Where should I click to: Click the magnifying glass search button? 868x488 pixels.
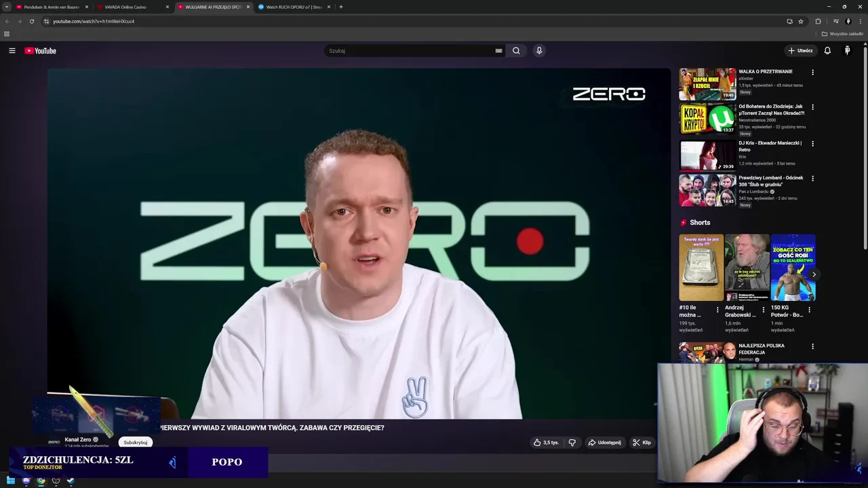(516, 51)
